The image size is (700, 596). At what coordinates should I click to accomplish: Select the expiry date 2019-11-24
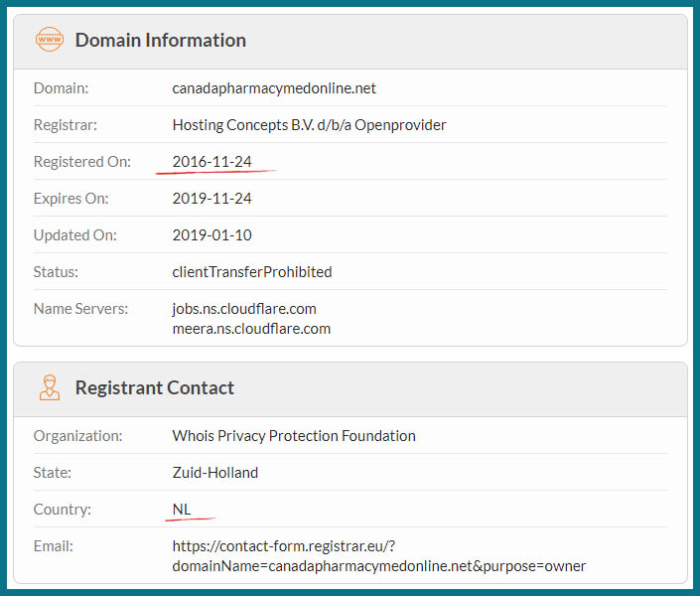(211, 199)
